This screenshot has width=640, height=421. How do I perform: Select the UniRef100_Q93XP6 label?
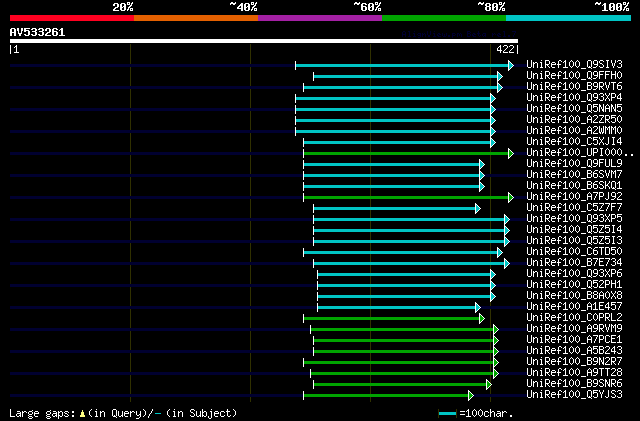point(574,274)
